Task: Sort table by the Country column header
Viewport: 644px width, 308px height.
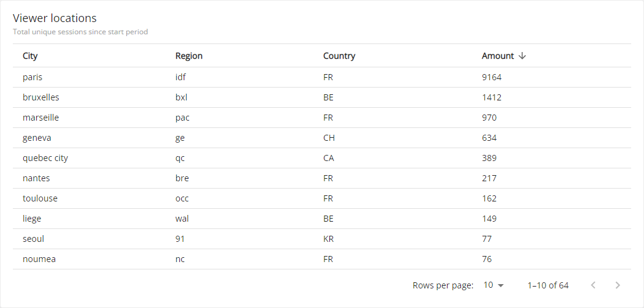Action: (x=339, y=56)
